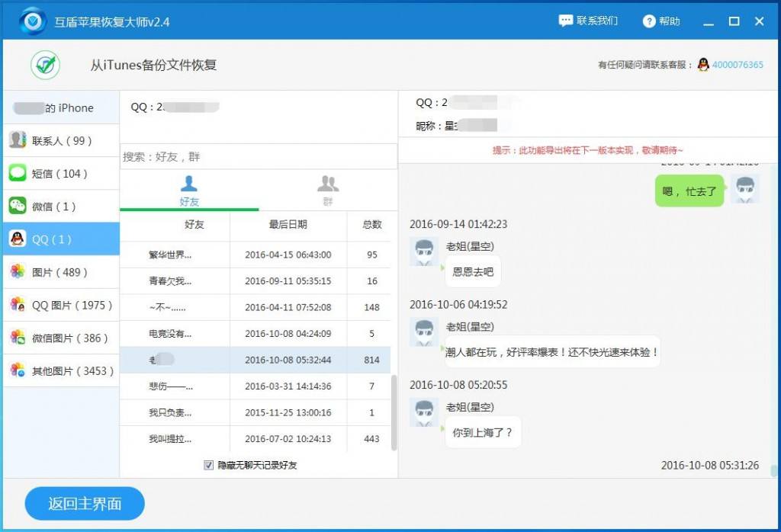Select friend row 繁华世界...

(255, 255)
